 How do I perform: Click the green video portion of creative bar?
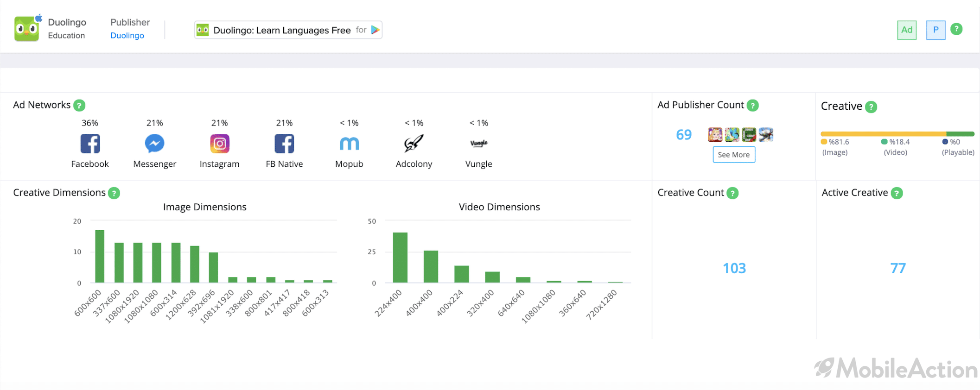point(960,134)
